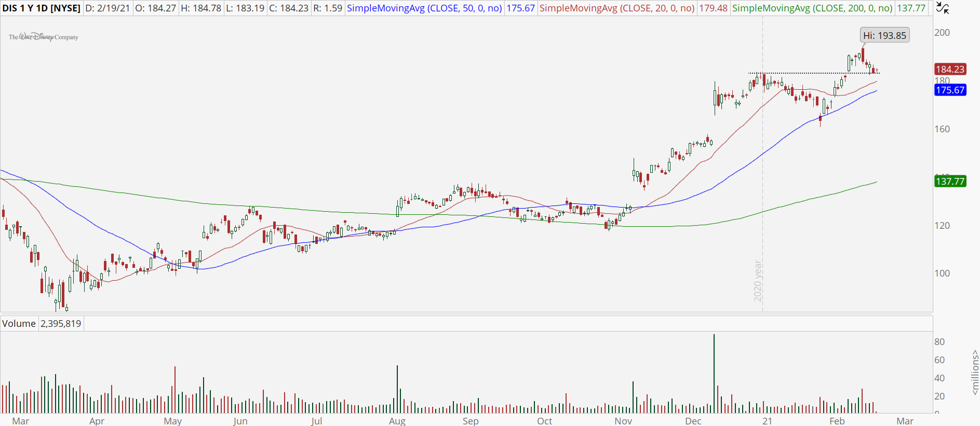Click the 160 label on the price axis
The image size is (980, 426).
[942, 129]
